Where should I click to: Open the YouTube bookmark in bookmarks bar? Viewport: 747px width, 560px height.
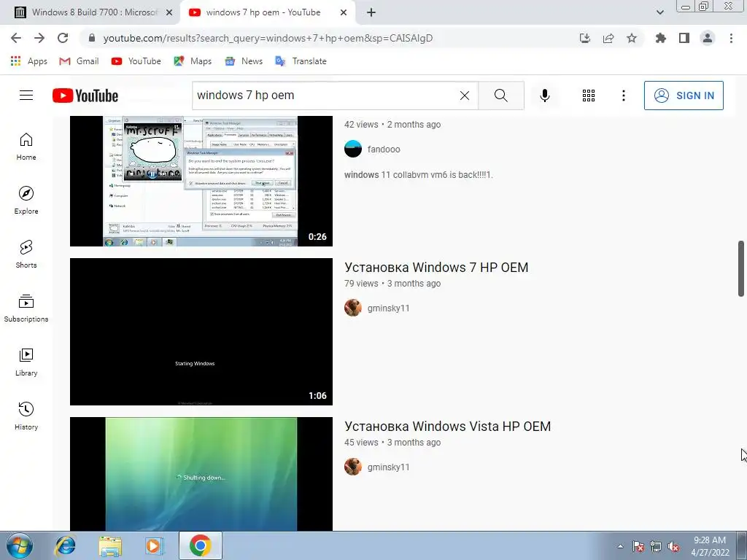pyautogui.click(x=136, y=61)
